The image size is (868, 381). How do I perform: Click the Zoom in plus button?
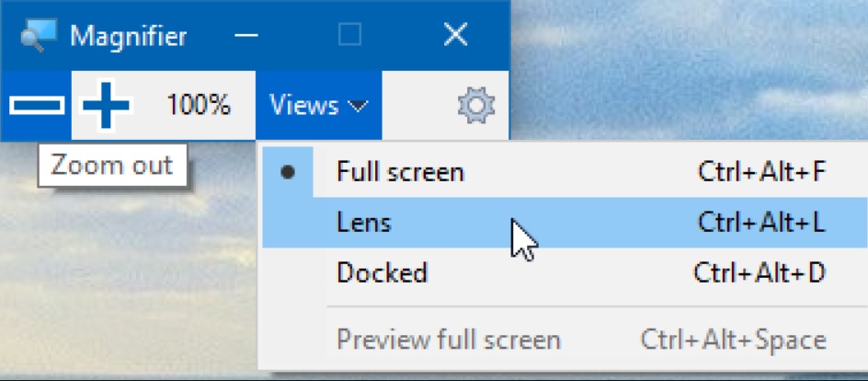click(x=106, y=105)
